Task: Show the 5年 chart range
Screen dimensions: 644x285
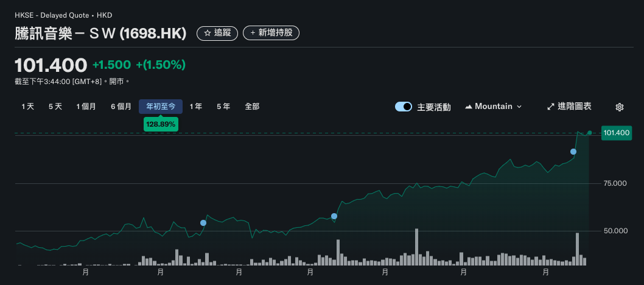Action: [223, 107]
